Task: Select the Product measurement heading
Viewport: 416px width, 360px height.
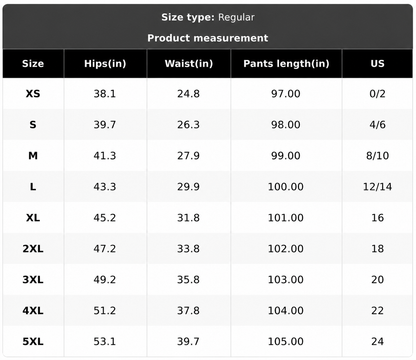Action: click(x=208, y=38)
